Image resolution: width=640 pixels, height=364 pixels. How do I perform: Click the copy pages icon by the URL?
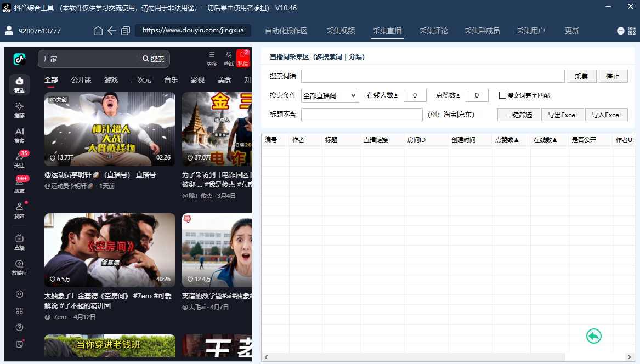[126, 31]
